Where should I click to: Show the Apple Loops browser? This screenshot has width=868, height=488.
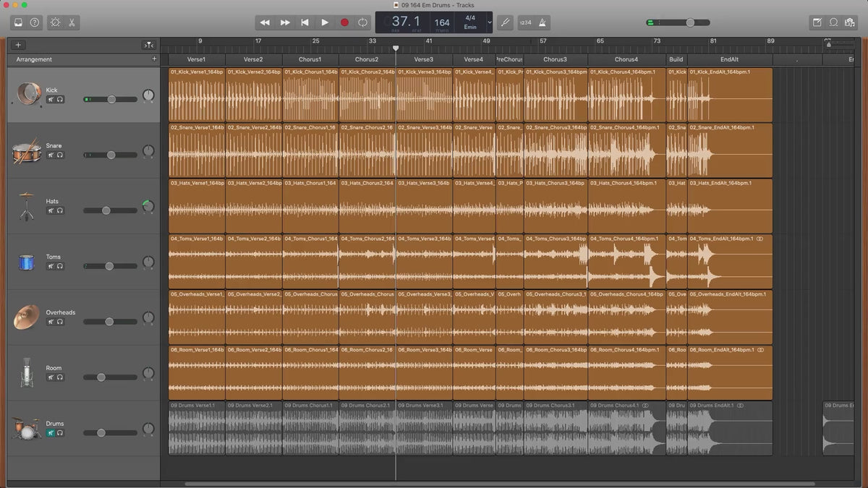click(x=833, y=22)
